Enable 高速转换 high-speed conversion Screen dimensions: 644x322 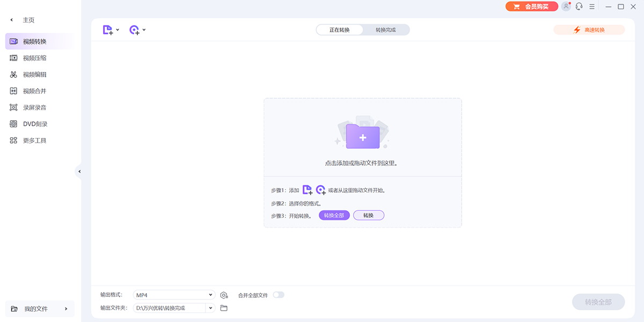click(x=589, y=30)
